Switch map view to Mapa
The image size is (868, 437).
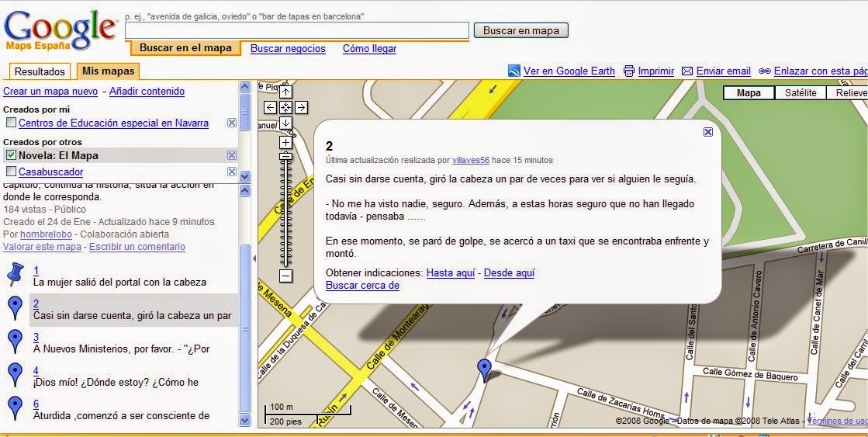[x=749, y=93]
